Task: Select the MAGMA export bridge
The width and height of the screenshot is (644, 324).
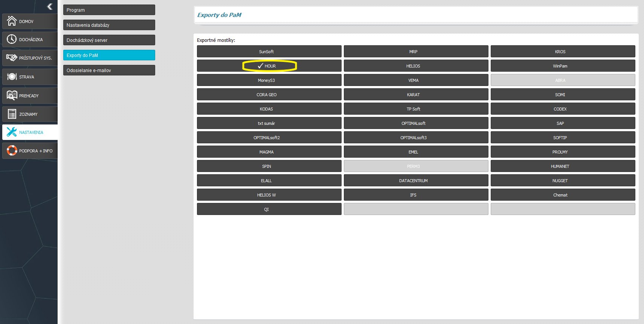Action: (269, 152)
